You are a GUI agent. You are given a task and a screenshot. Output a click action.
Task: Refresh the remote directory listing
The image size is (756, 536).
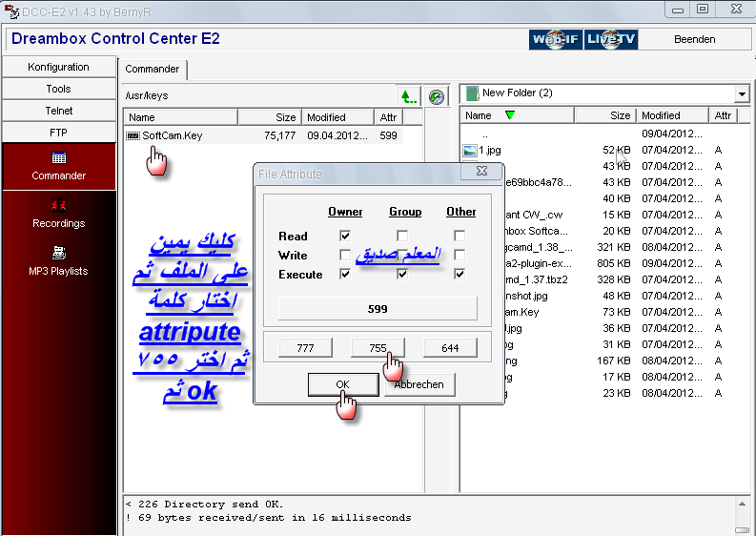(437, 96)
